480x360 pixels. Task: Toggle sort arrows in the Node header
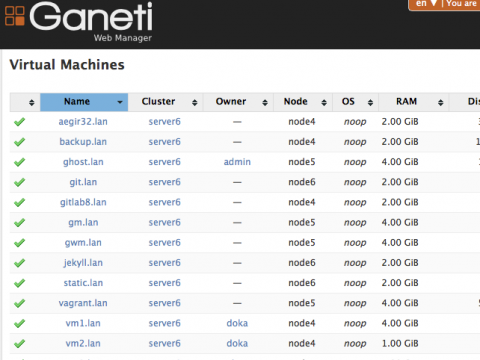pos(324,102)
